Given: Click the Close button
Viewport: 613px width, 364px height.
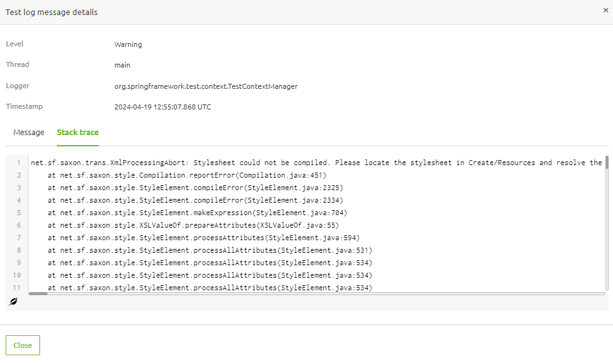Looking at the screenshot, I should (23, 345).
